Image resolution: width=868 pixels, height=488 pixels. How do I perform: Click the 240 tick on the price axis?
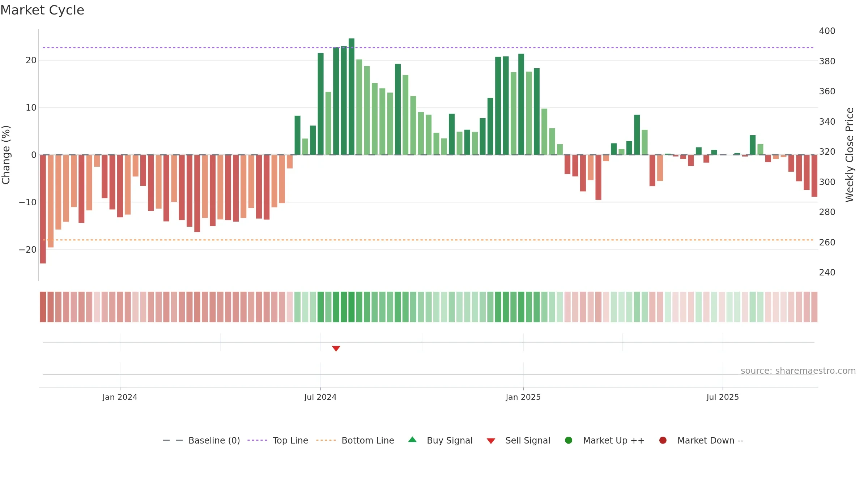point(827,272)
